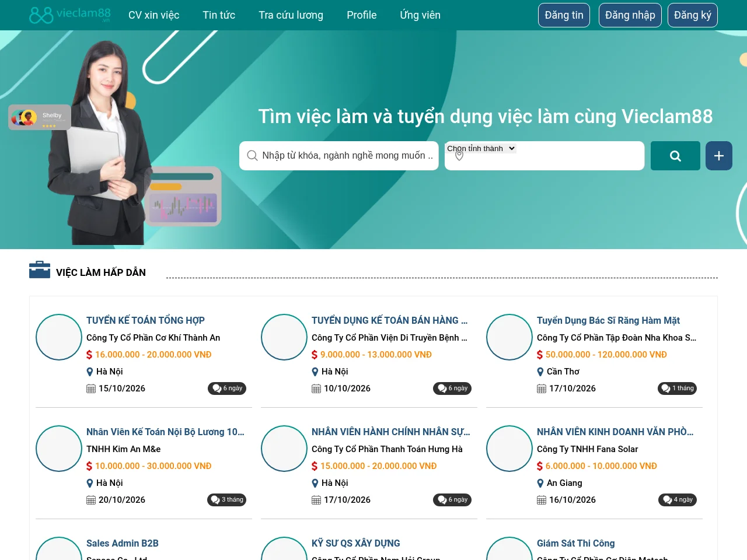Click the calendar icon next to 15/10/2026
Image resolution: width=747 pixels, height=560 pixels.
pos(91,388)
